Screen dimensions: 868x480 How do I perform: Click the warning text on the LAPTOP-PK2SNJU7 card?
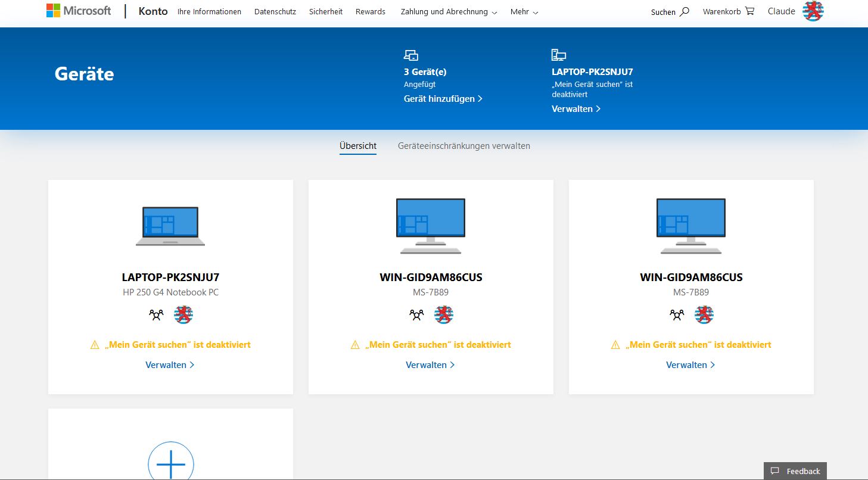[x=178, y=345]
